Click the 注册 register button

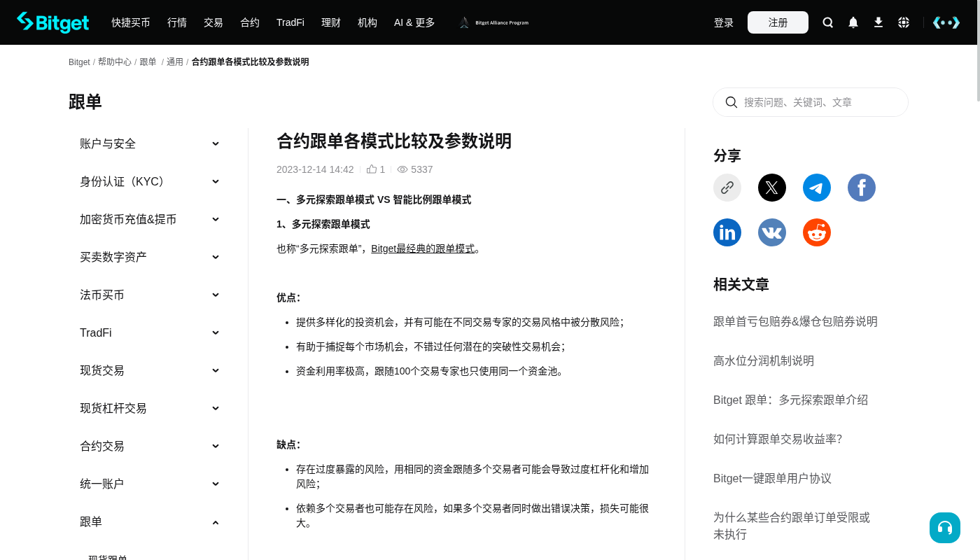coord(778,22)
